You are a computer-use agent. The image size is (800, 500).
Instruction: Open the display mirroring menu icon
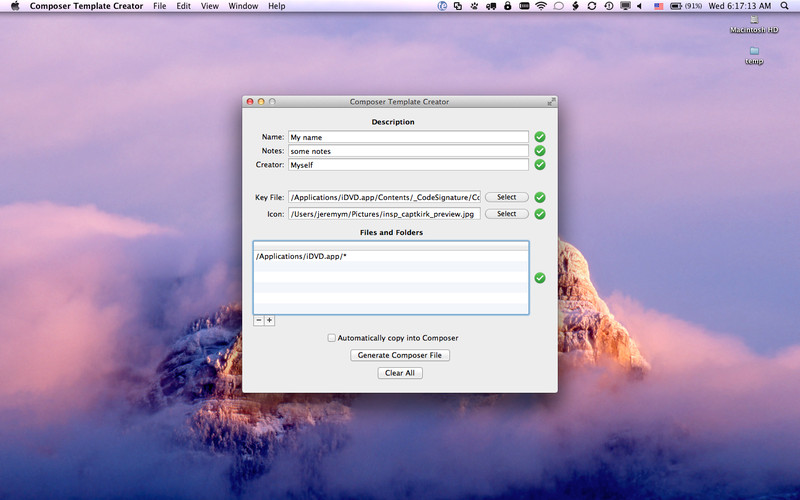pyautogui.click(x=625, y=6)
